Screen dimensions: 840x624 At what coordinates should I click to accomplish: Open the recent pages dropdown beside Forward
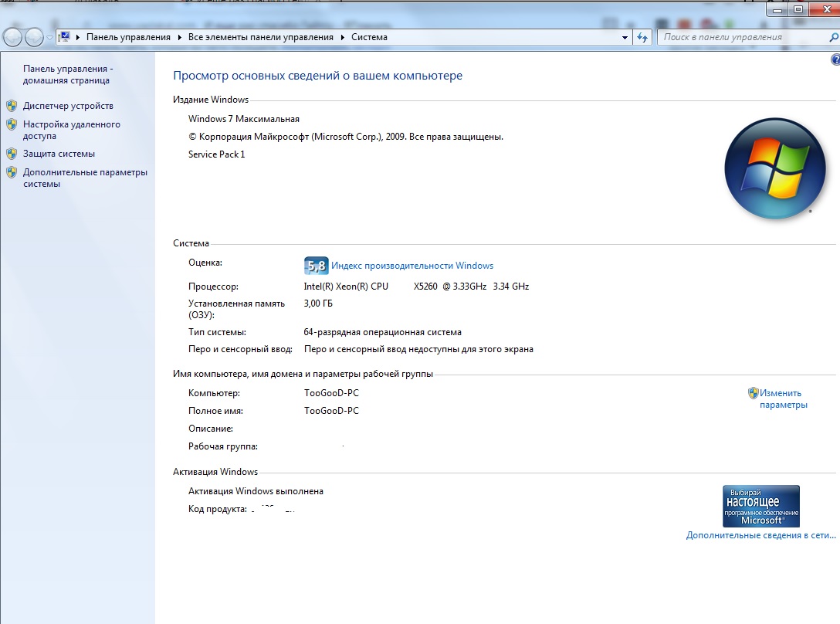pyautogui.click(x=49, y=38)
